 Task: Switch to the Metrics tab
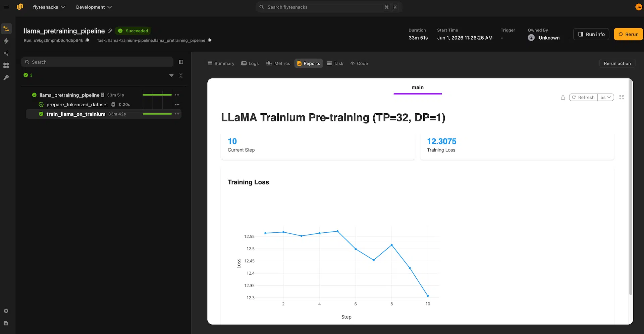click(278, 63)
